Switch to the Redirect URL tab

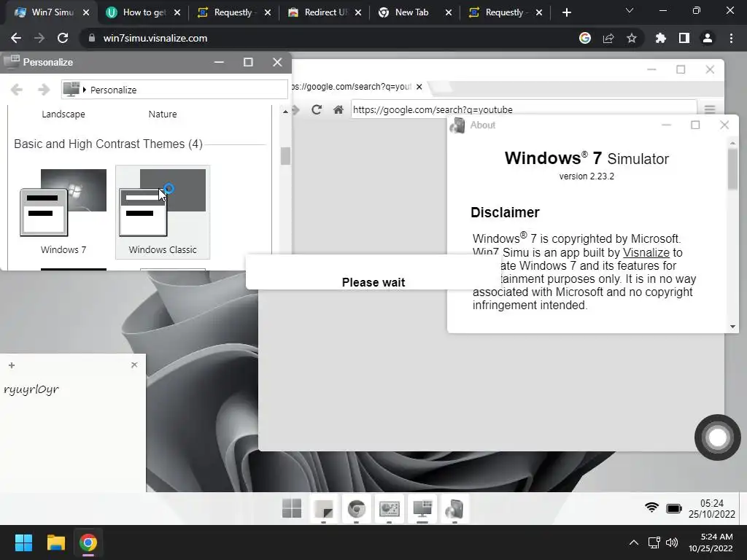point(325,12)
